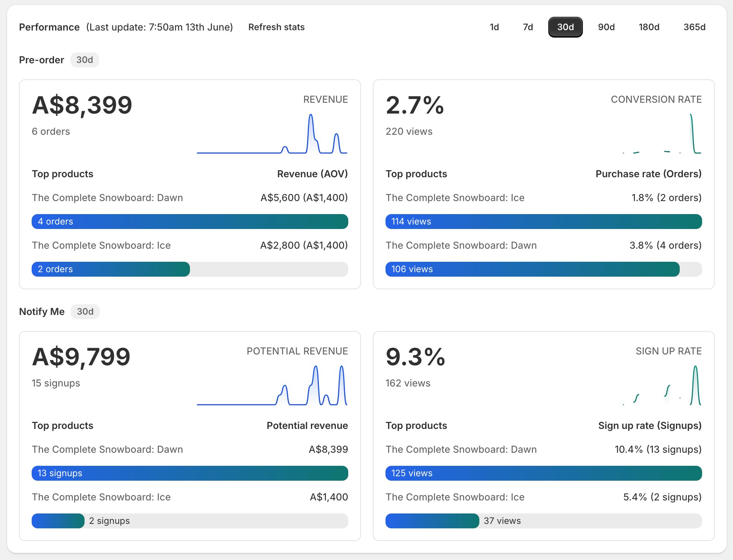The width and height of the screenshot is (733, 560).
Task: Click the Pre-order section heading
Action: [x=41, y=60]
